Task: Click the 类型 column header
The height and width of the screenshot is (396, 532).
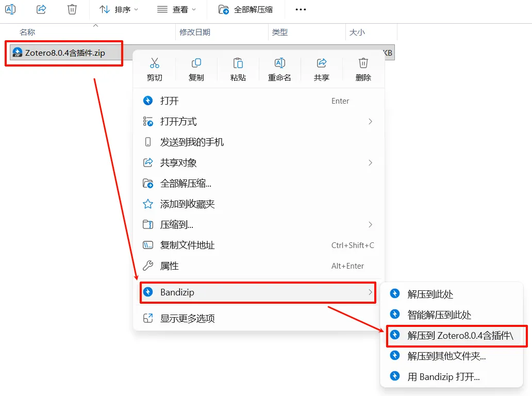Action: (280, 32)
